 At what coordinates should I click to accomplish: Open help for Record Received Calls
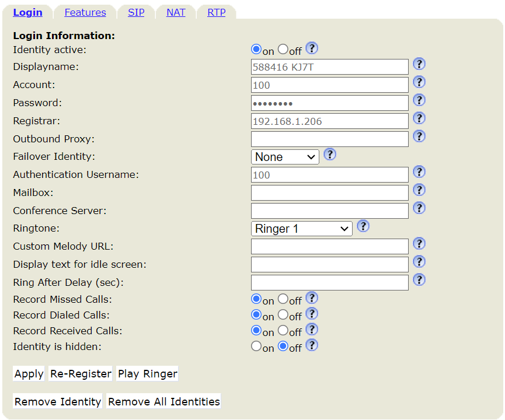pyautogui.click(x=311, y=329)
